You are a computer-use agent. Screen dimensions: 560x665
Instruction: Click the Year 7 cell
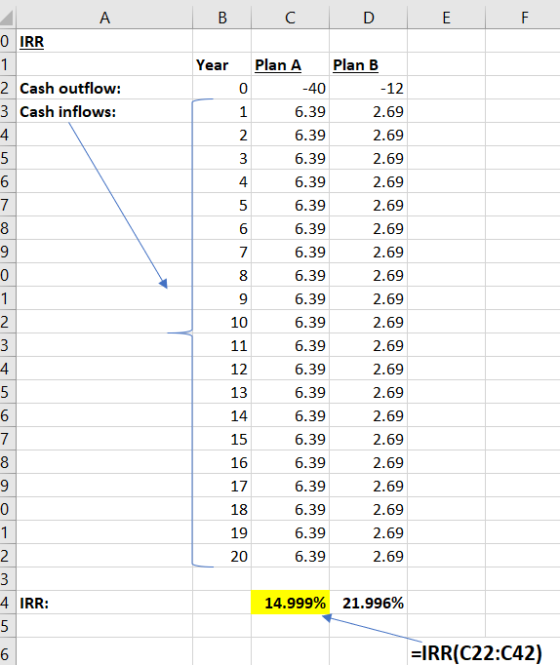click(222, 252)
